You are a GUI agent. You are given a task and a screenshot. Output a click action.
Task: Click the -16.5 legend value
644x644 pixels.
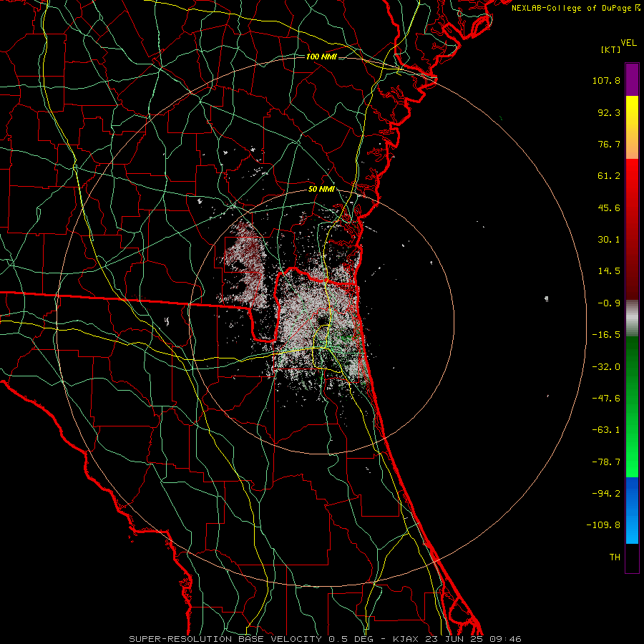pos(606,335)
